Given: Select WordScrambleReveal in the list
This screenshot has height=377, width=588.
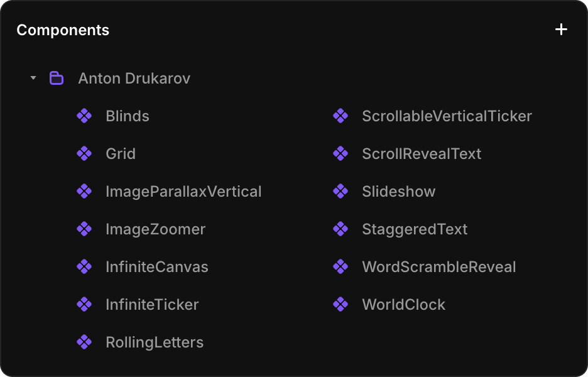Looking at the screenshot, I should coord(438,267).
